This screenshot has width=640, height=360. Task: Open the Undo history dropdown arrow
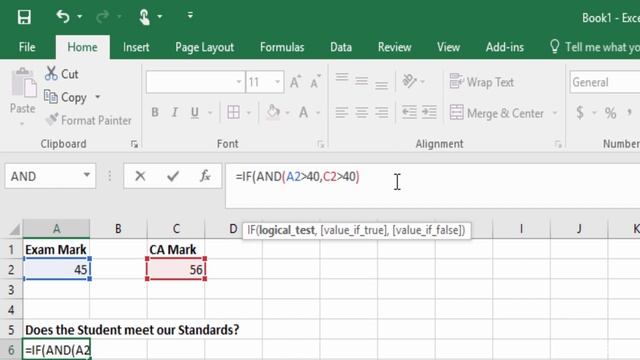(x=80, y=17)
